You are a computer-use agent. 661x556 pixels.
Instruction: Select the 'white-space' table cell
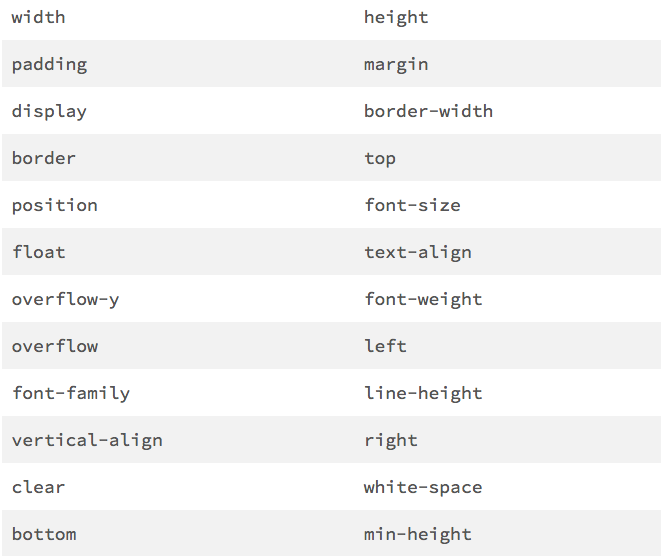pos(423,488)
